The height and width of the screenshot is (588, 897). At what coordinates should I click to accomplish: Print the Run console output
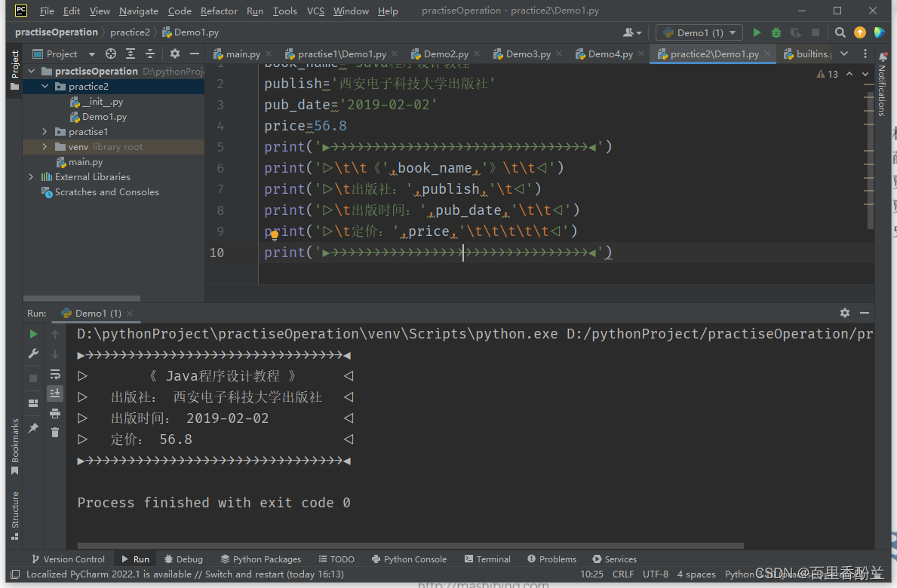pyautogui.click(x=55, y=413)
